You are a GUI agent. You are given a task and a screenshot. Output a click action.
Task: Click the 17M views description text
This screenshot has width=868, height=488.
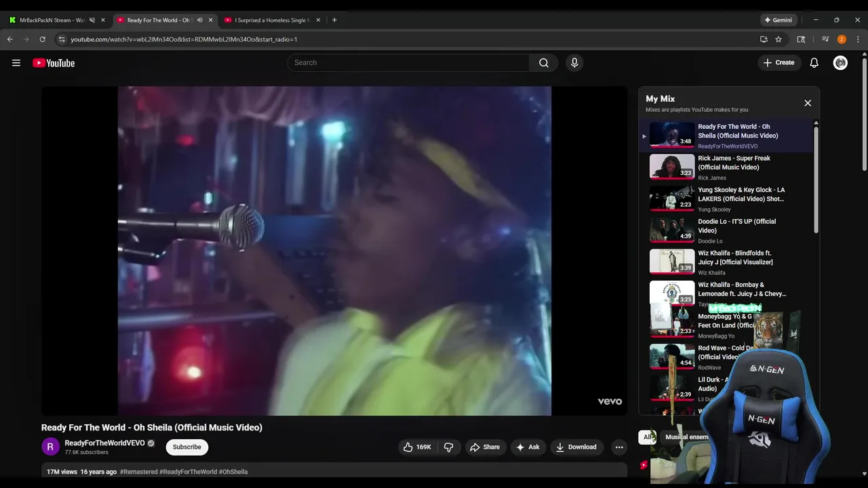[62, 472]
